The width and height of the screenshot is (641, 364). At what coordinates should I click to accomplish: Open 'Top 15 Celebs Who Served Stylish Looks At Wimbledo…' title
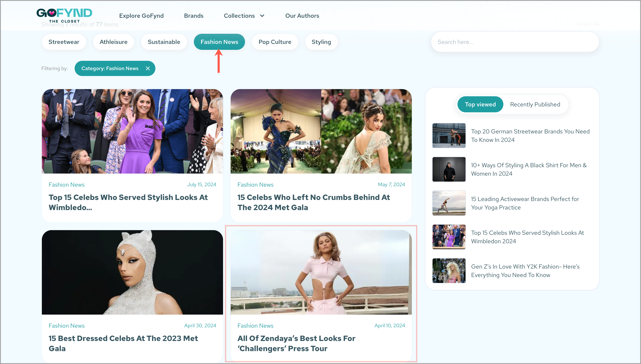(128, 202)
